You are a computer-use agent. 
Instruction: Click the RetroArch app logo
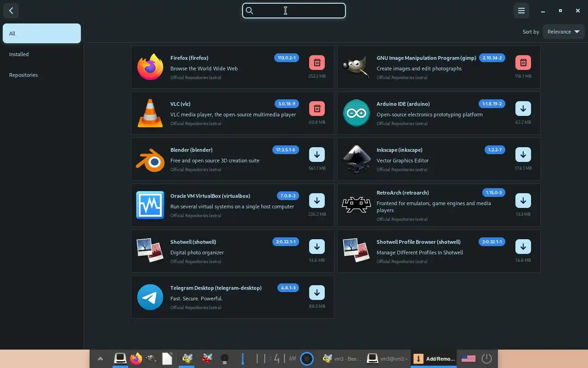point(356,205)
